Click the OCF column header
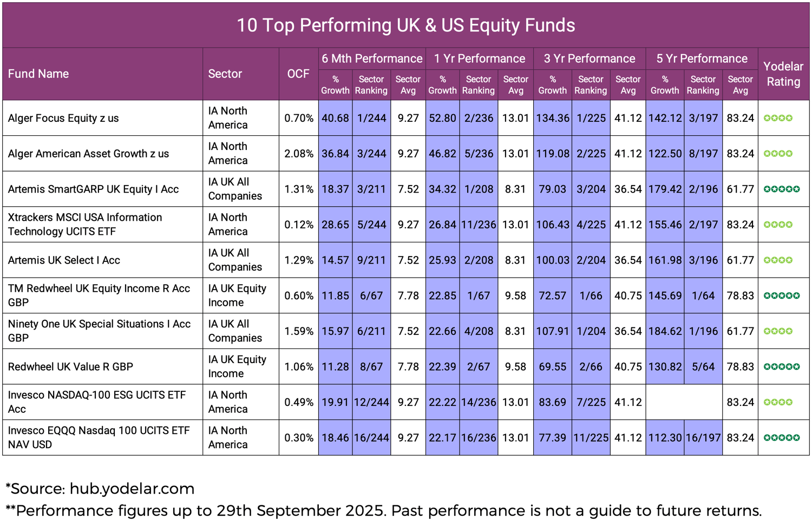Screen dimensions: 812x526 tap(298, 74)
